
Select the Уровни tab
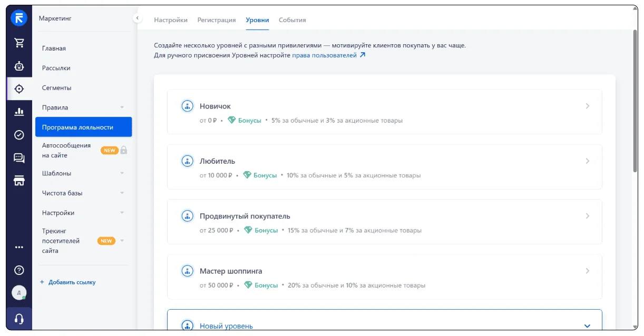coord(257,20)
